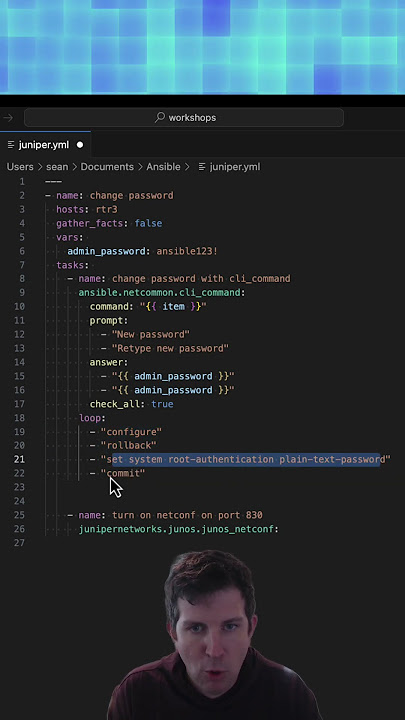Click line number 21 in the gutter
Viewport: 405px width, 720px height.
coord(19,459)
